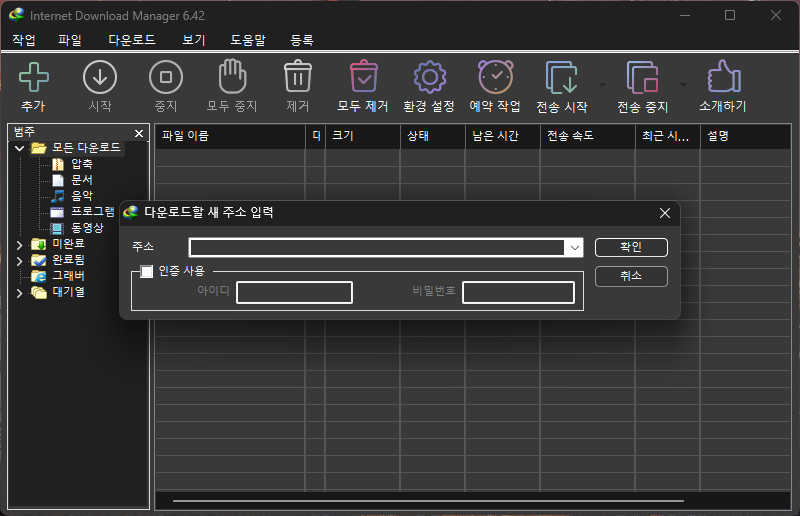The image size is (800, 516).
Task: Select the 완료됨 checked folder icon
Action: [39, 260]
